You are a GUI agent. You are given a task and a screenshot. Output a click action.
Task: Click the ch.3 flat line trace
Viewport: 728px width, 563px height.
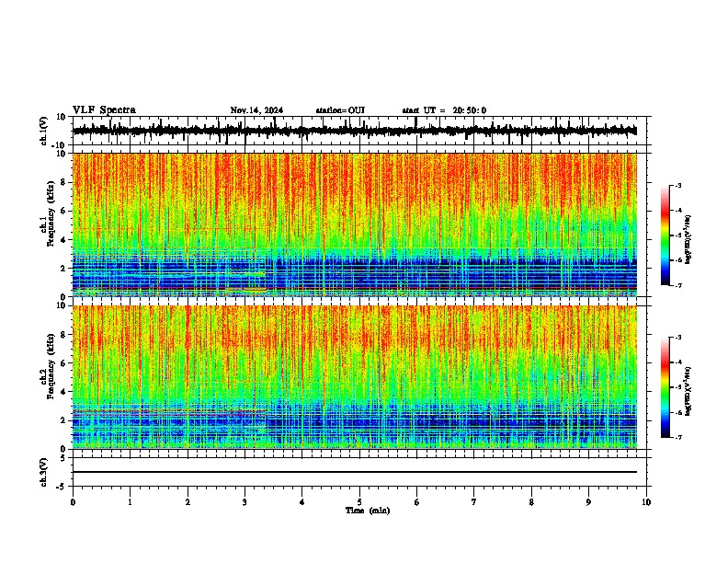(x=355, y=472)
